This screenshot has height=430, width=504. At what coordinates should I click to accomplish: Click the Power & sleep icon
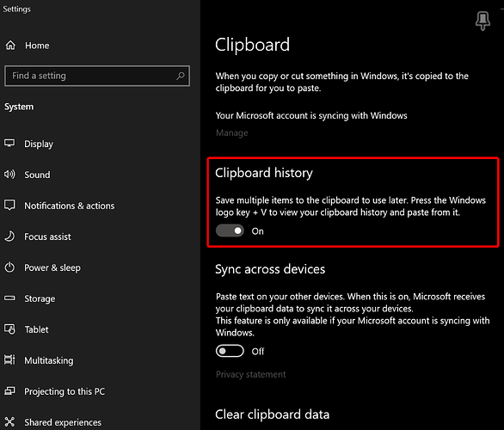tap(9, 267)
